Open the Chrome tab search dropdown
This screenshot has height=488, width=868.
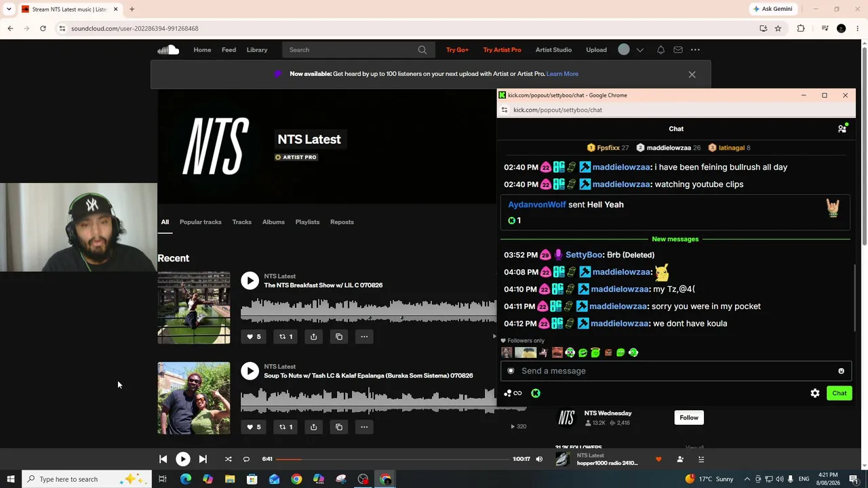[9, 9]
